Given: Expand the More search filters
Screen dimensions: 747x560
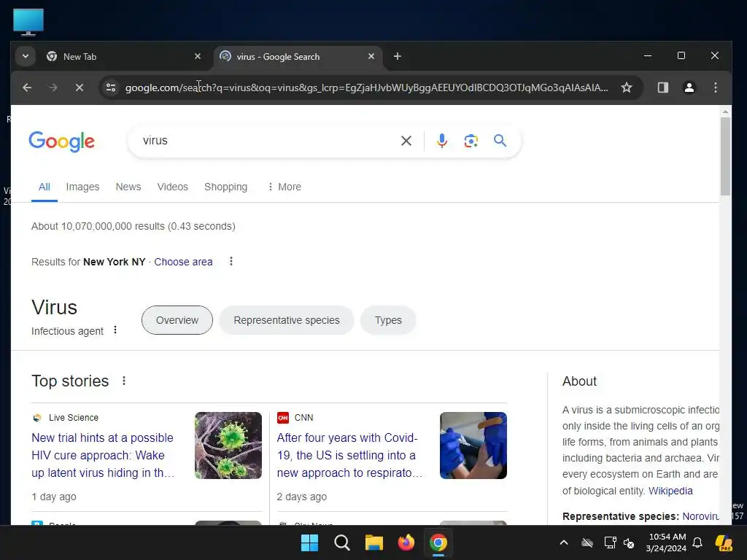Looking at the screenshot, I should [x=285, y=187].
